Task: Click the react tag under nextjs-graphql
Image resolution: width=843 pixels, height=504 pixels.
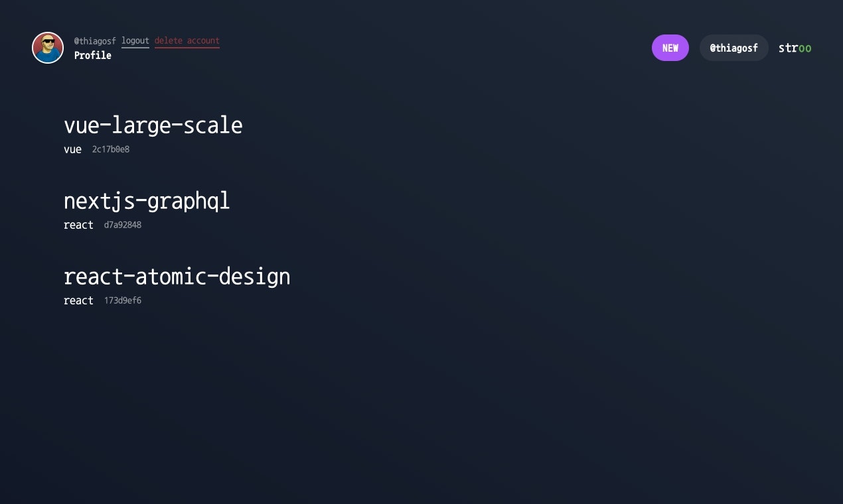Action: pyautogui.click(x=78, y=225)
